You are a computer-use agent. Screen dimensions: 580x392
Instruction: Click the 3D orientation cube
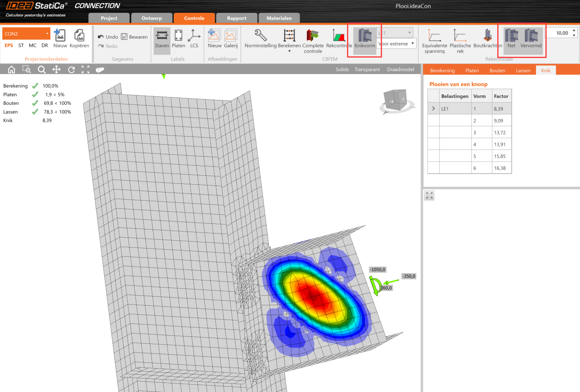coord(396,100)
